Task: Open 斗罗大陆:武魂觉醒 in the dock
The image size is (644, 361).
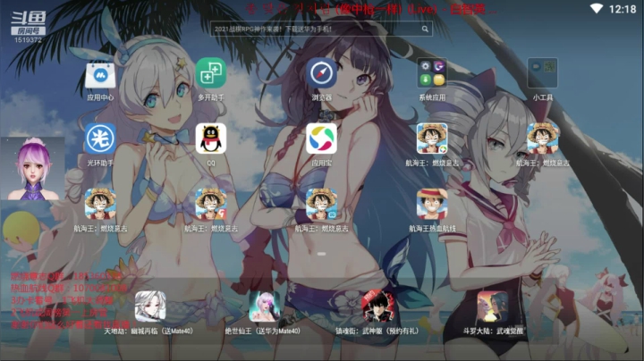Action: pos(493,306)
